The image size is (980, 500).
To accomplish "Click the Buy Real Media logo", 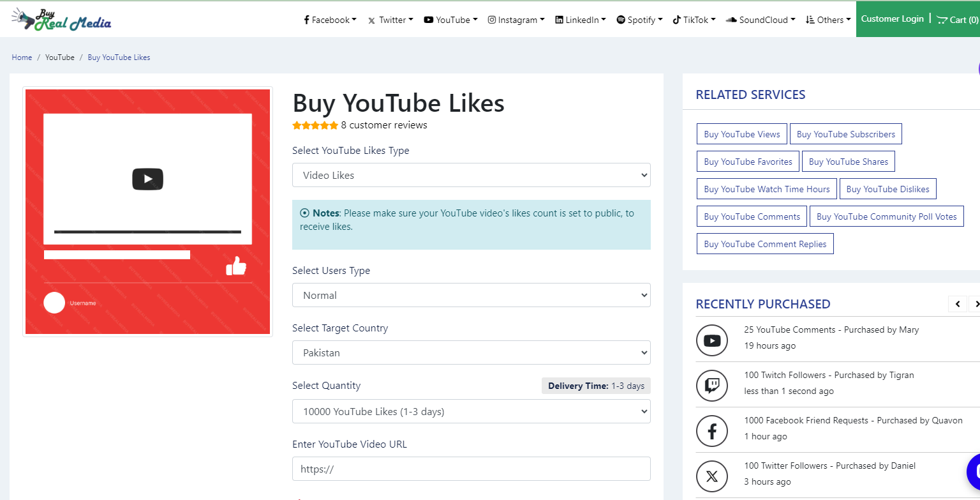I will [61, 20].
